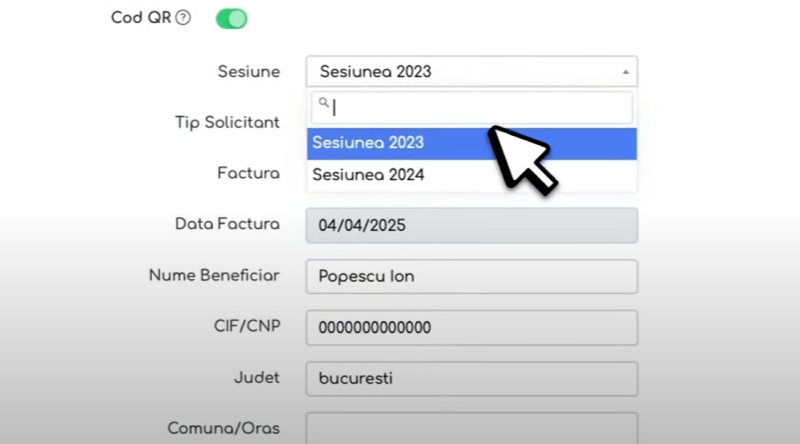Toggle the Cod QR switch off
This screenshot has height=444, width=800.
[x=231, y=19]
